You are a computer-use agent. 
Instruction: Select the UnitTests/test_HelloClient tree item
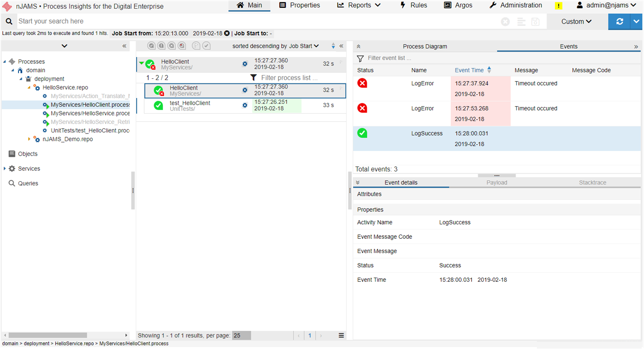90,131
